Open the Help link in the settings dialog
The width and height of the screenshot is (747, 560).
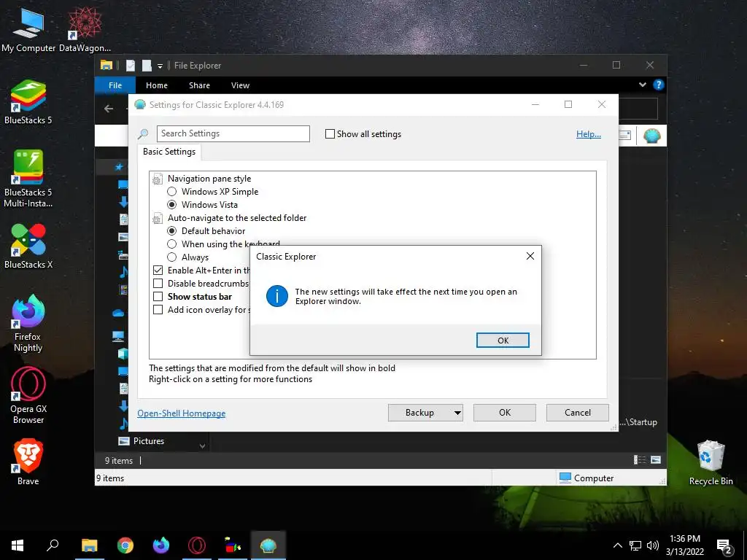click(589, 134)
